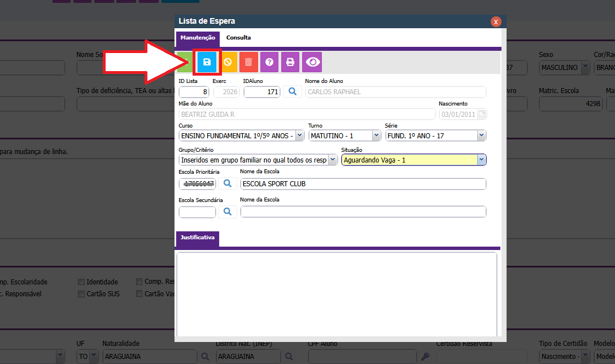The width and height of the screenshot is (615, 364).
Task: Check the Identidade checkbox
Action: (81, 282)
